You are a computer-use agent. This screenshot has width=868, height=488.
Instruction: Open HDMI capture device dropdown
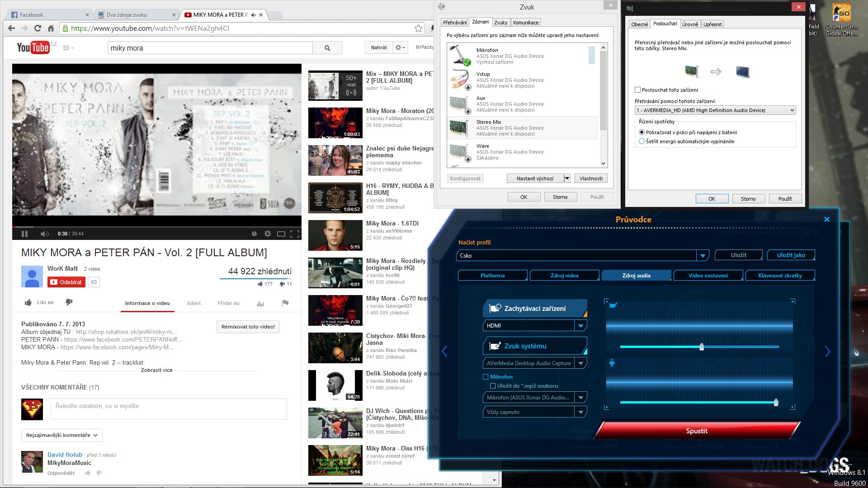[581, 325]
